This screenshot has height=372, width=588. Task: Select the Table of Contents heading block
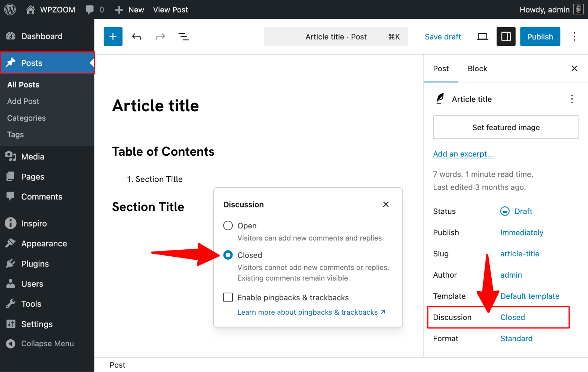click(163, 152)
